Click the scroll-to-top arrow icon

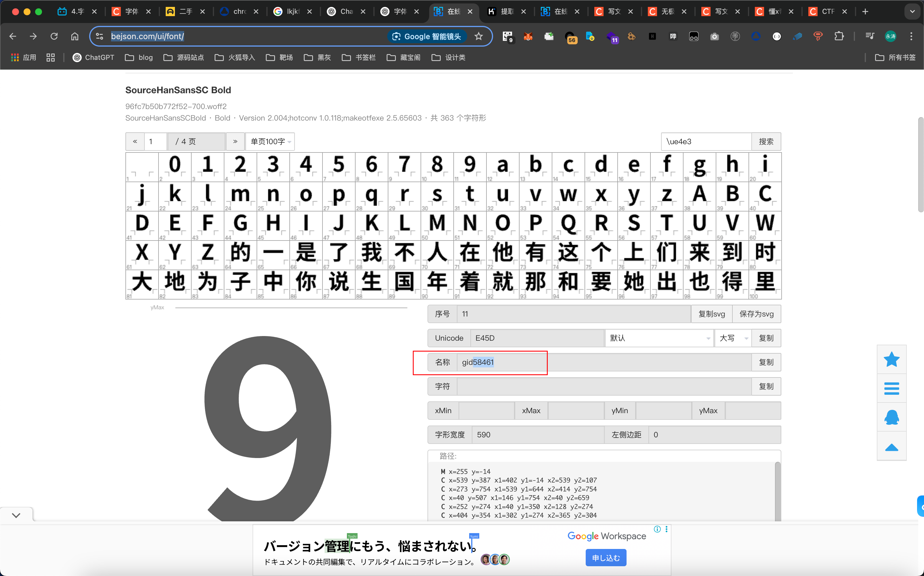(891, 447)
